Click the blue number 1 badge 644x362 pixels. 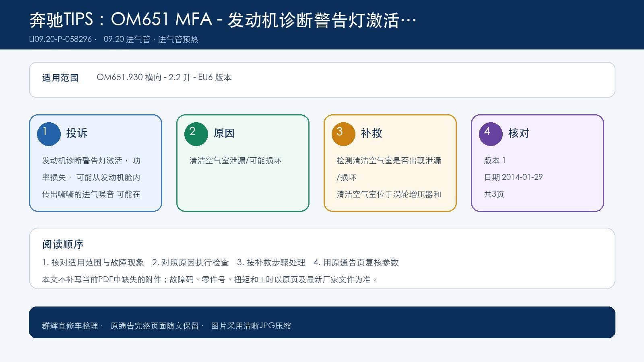[x=49, y=134]
